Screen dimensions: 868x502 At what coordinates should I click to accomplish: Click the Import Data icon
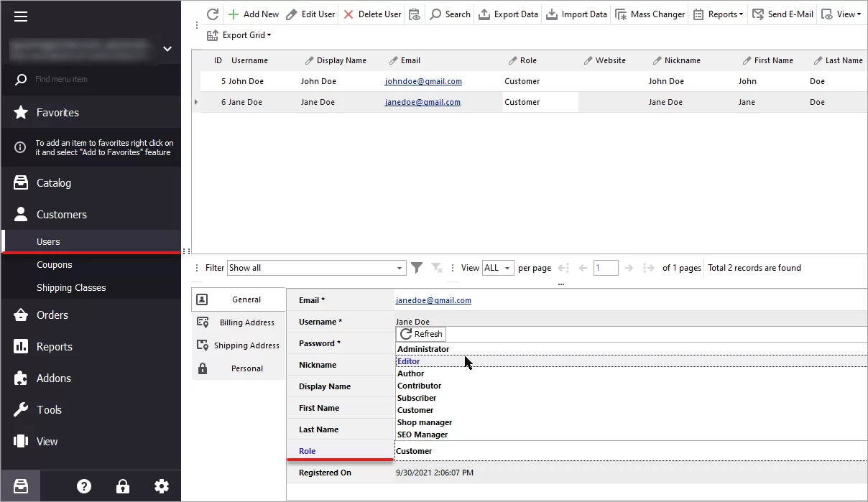tap(576, 14)
